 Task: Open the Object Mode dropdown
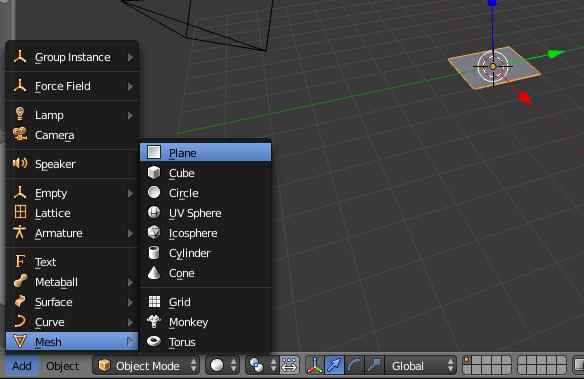pyautogui.click(x=146, y=366)
